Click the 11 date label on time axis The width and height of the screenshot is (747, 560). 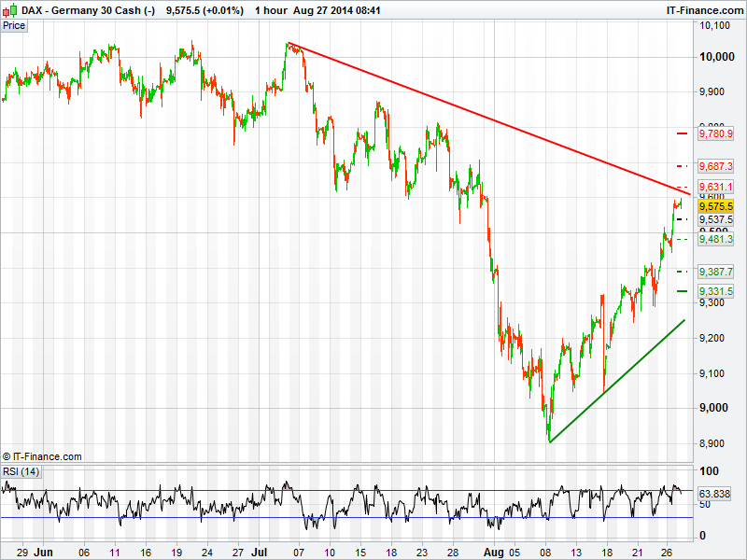click(114, 553)
